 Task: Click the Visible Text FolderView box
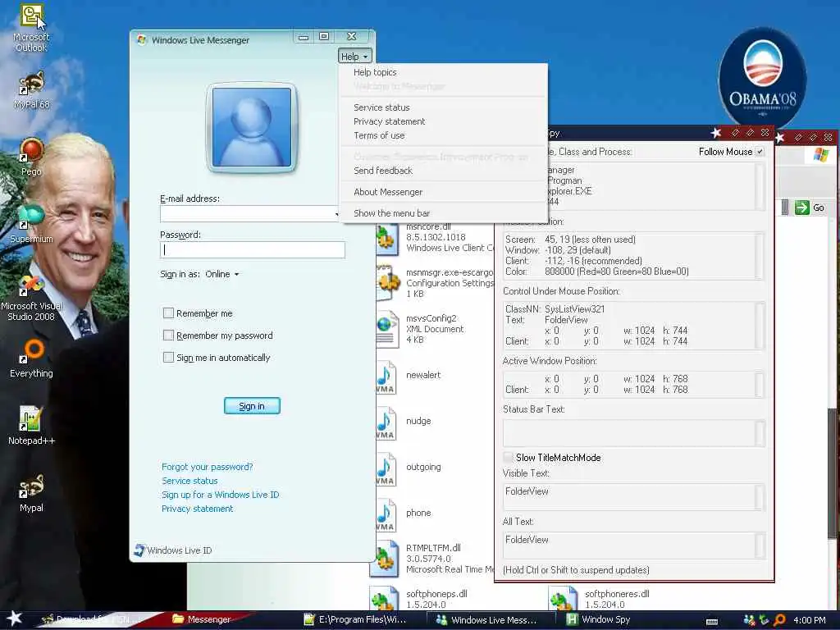point(633,496)
